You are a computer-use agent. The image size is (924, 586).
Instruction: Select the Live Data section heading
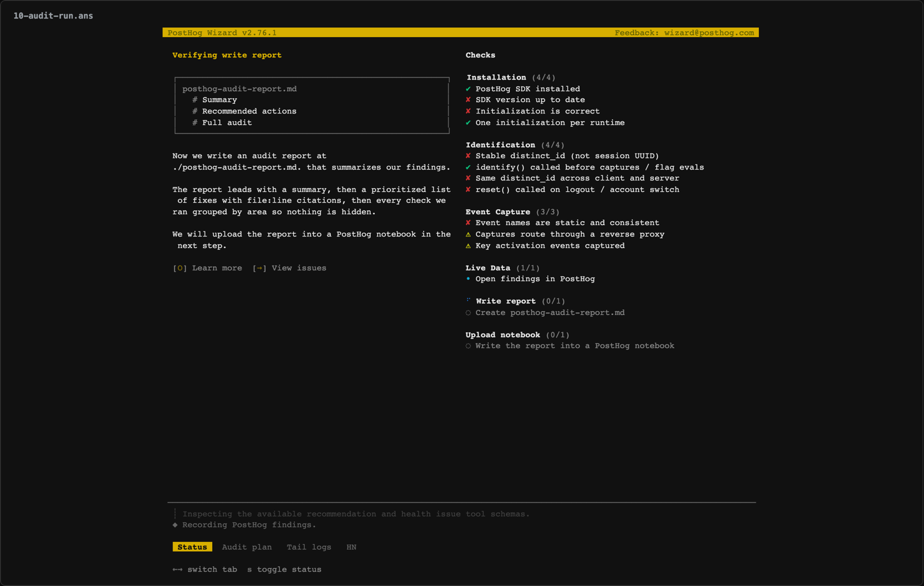point(488,268)
